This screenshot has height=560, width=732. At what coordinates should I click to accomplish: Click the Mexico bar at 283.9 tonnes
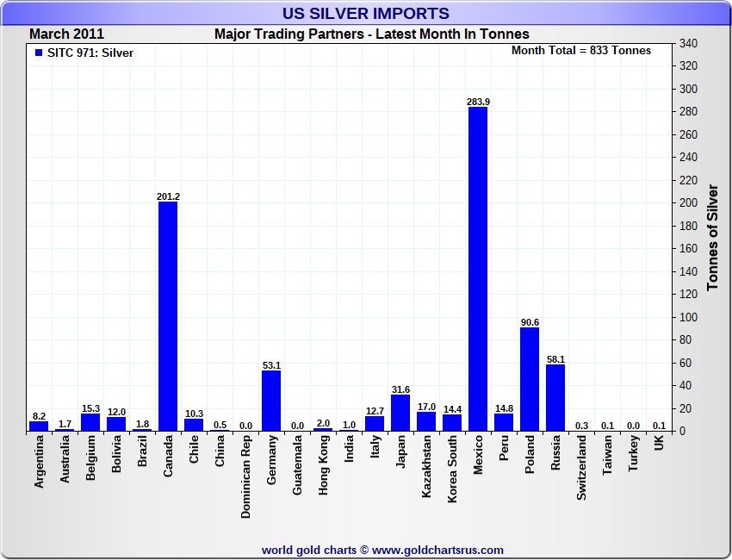pos(478,269)
